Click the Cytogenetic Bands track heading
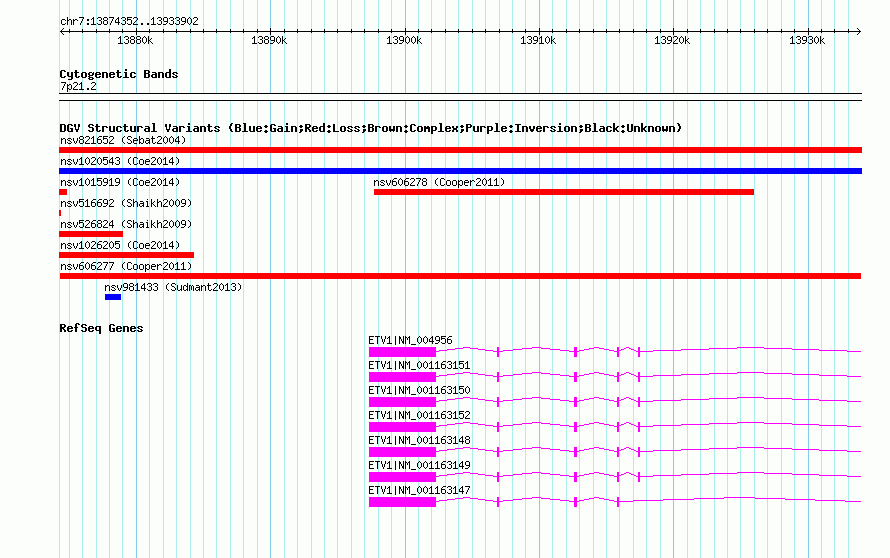This screenshot has width=890, height=558. coord(119,74)
